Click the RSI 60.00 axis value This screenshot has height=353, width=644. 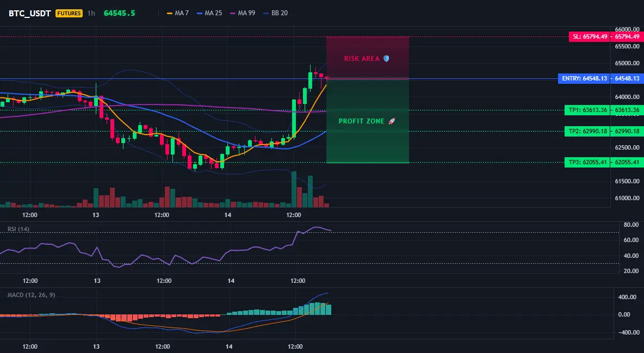tap(631, 240)
